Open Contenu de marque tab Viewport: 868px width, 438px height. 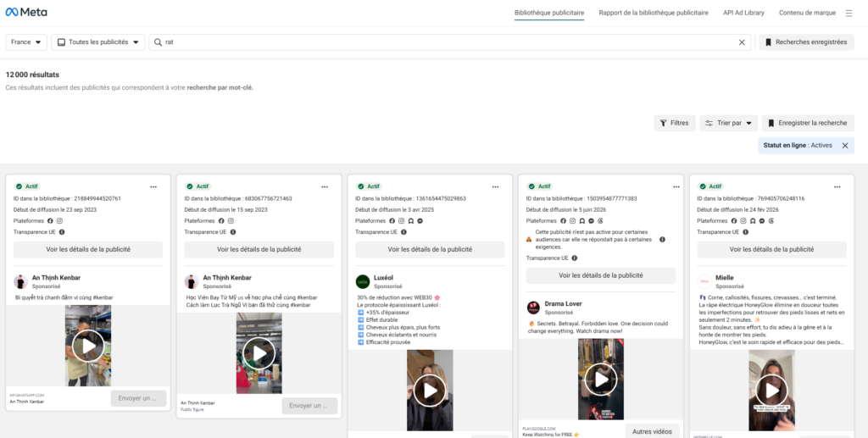807,13
